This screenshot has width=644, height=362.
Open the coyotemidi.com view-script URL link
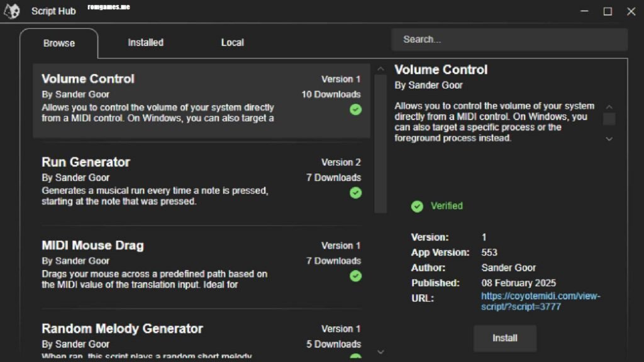(540, 301)
